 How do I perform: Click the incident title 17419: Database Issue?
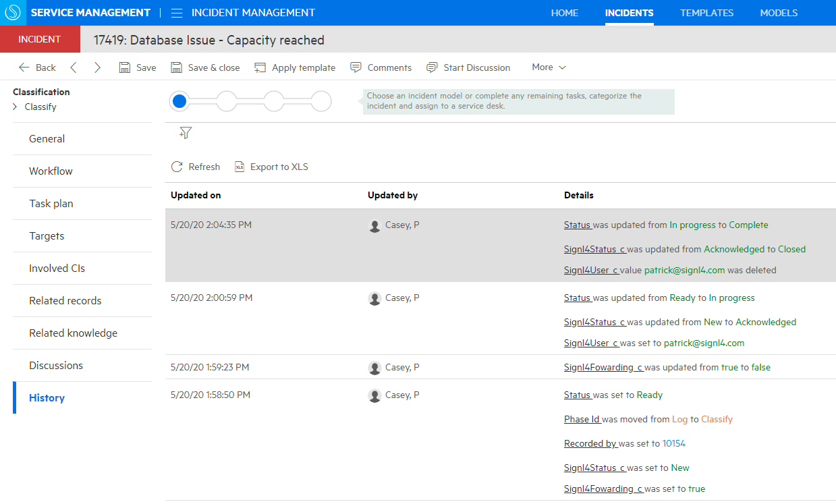click(x=209, y=40)
